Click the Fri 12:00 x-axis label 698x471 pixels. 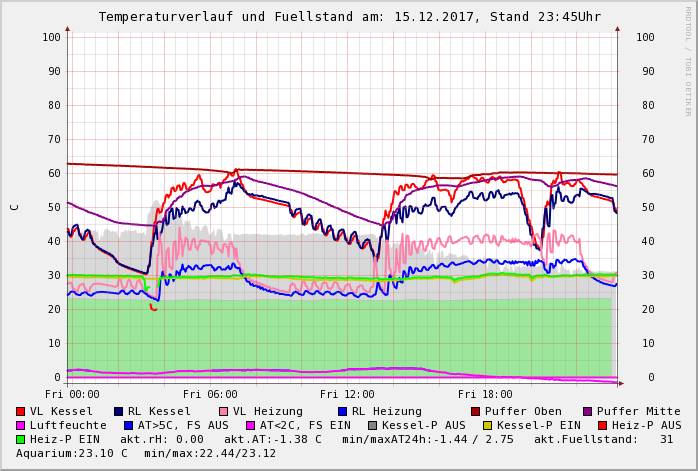click(x=347, y=394)
